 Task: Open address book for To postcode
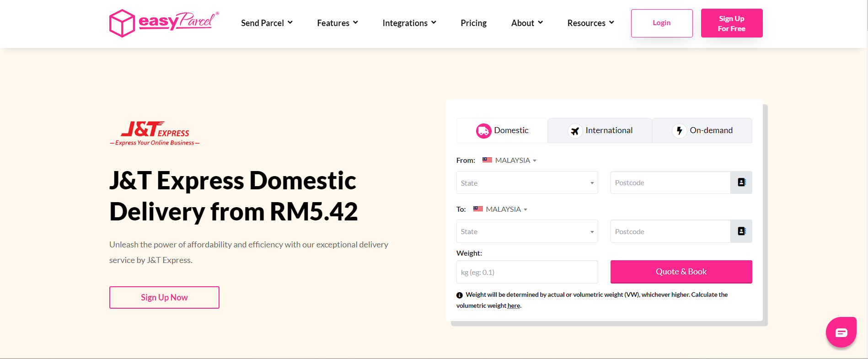[741, 231]
